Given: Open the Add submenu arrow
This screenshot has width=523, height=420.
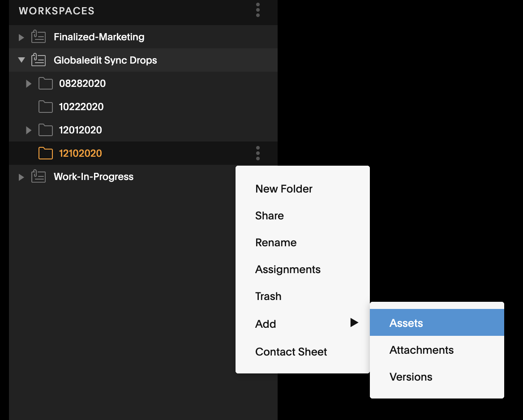Looking at the screenshot, I should [x=354, y=322].
